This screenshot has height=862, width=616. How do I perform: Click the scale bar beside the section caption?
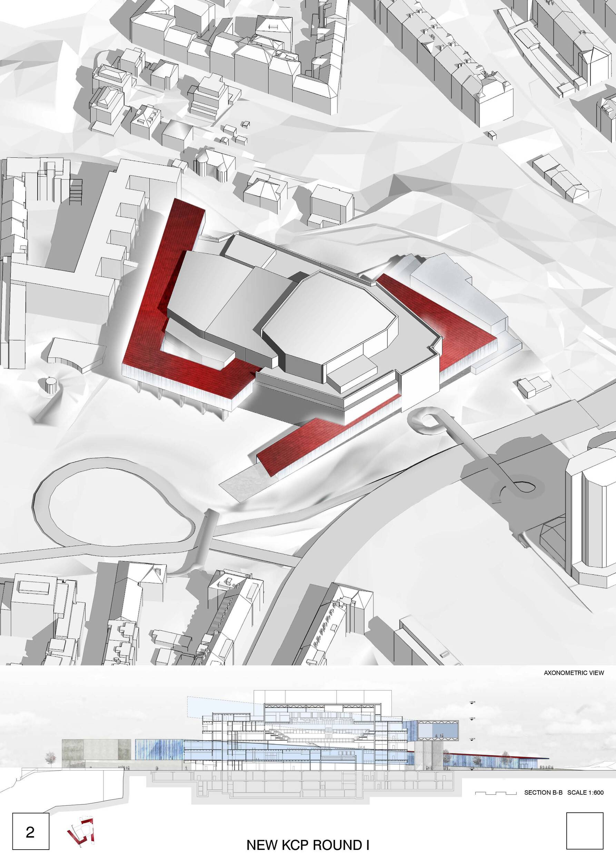click(496, 793)
